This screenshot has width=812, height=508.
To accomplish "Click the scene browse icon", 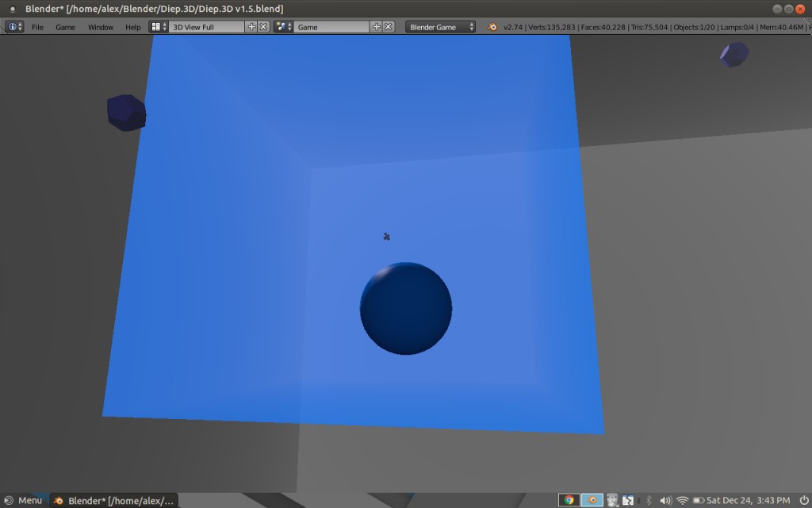I will [283, 26].
